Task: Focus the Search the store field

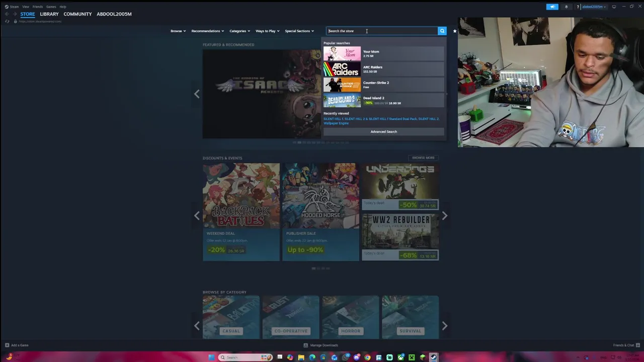Action: pyautogui.click(x=382, y=31)
